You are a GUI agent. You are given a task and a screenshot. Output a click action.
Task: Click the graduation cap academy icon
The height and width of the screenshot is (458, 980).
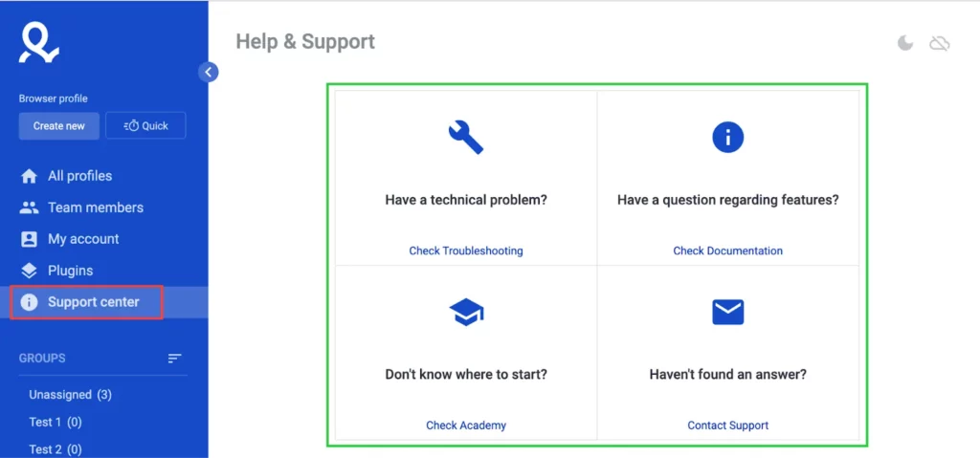coord(466,312)
